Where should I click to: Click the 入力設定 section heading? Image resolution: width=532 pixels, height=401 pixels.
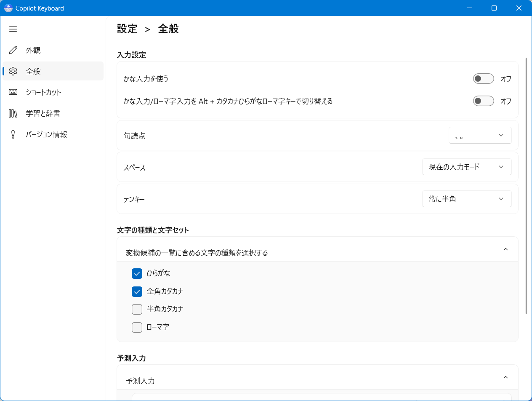click(131, 55)
